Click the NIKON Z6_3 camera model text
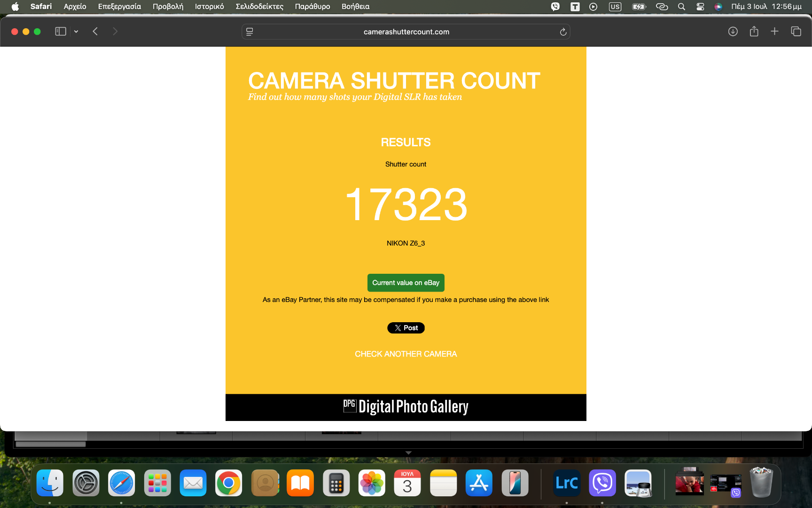This screenshot has width=812, height=508. [x=406, y=243]
